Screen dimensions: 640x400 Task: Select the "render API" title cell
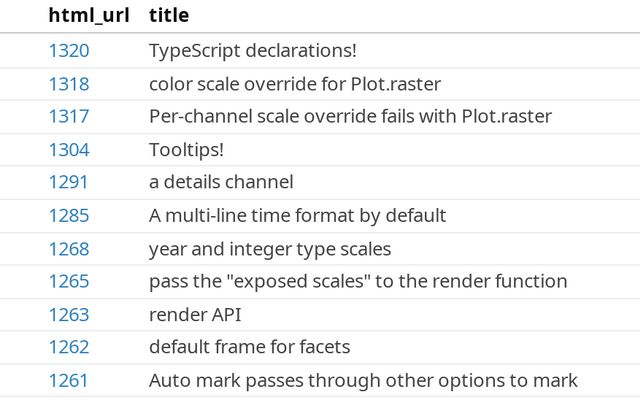195,314
